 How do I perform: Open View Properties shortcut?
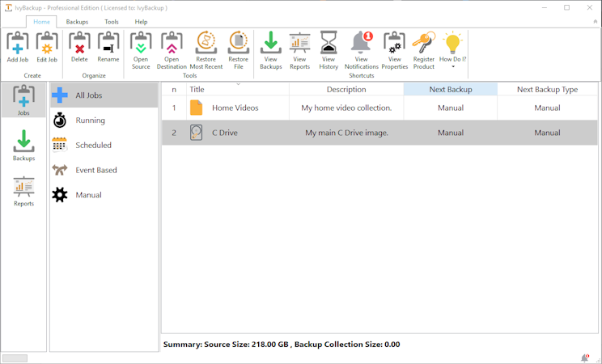tap(395, 50)
